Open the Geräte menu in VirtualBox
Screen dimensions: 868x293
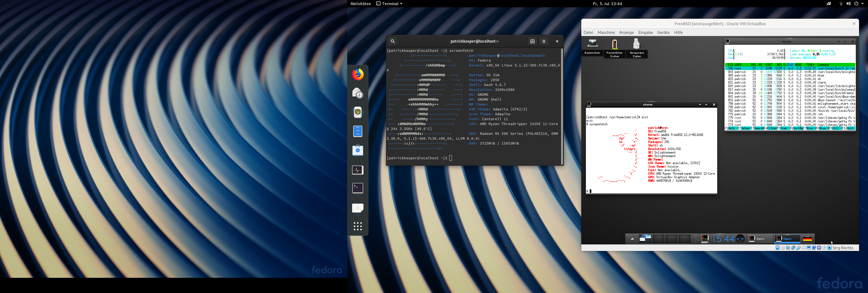pos(663,32)
